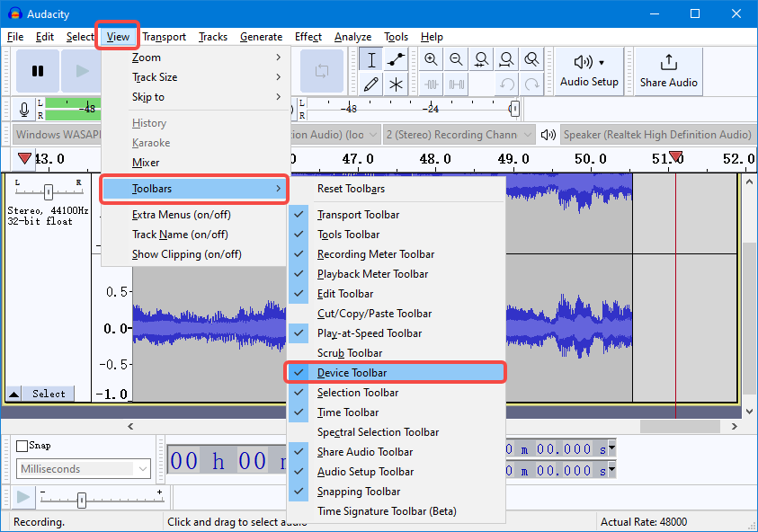Open the Effect menu
Image resolution: width=758 pixels, height=532 pixels.
(308, 37)
